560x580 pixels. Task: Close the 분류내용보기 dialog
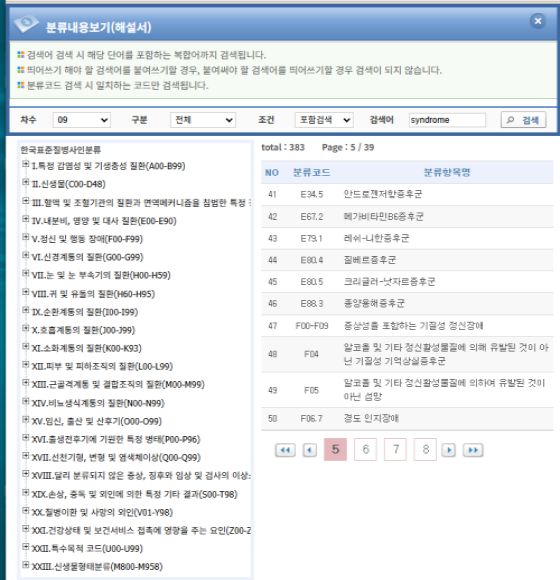coord(538,21)
